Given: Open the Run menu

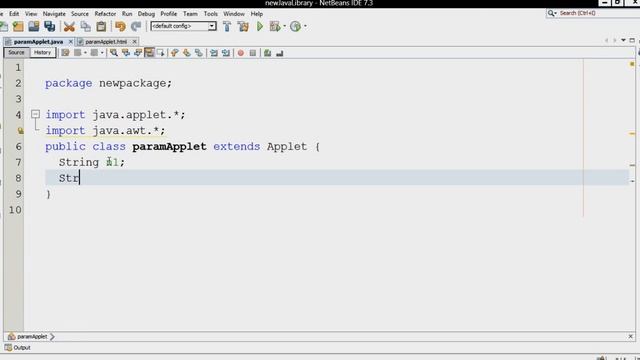Looking at the screenshot, I should click(127, 14).
